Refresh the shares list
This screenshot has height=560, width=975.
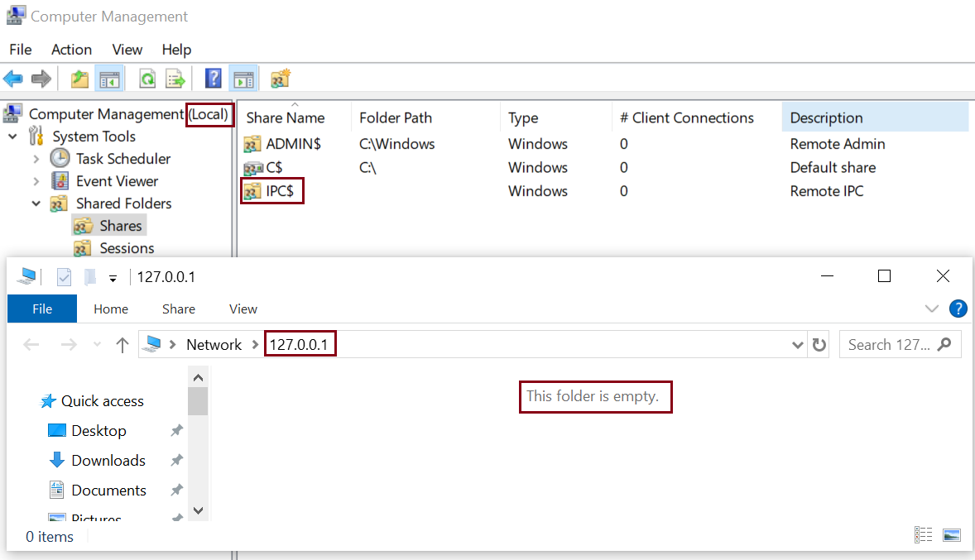tap(146, 79)
